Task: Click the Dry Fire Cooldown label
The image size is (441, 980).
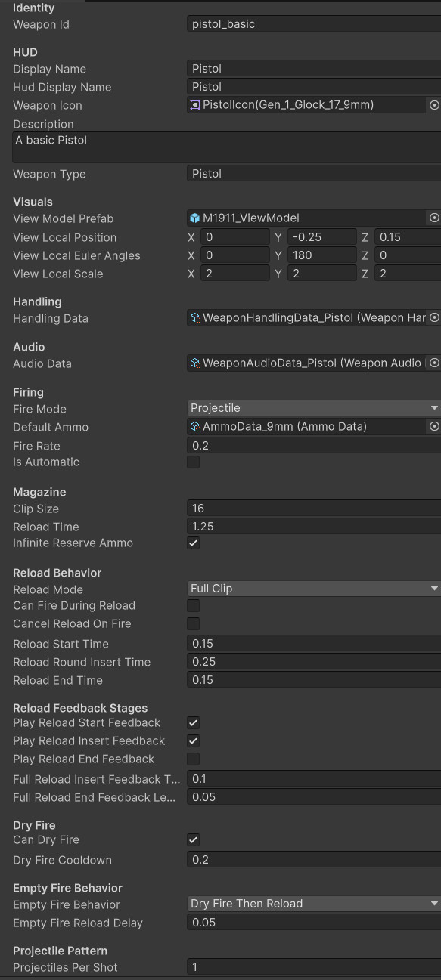Action: pyautogui.click(x=62, y=860)
